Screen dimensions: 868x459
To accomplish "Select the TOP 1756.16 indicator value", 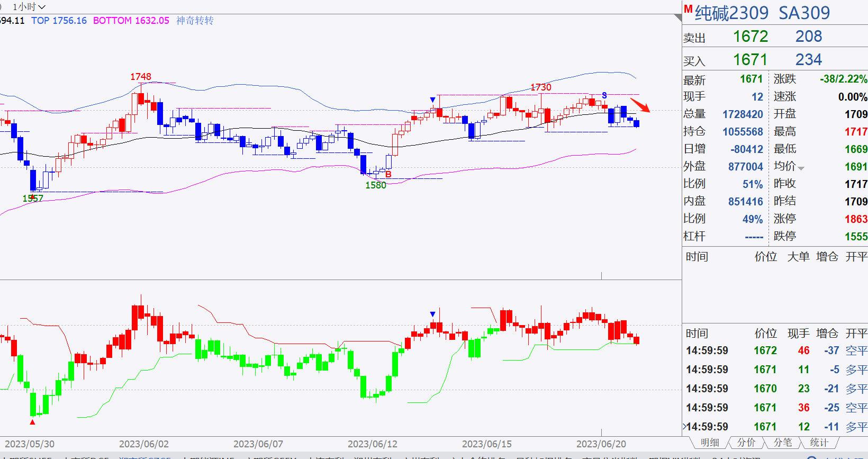I will pyautogui.click(x=59, y=21).
